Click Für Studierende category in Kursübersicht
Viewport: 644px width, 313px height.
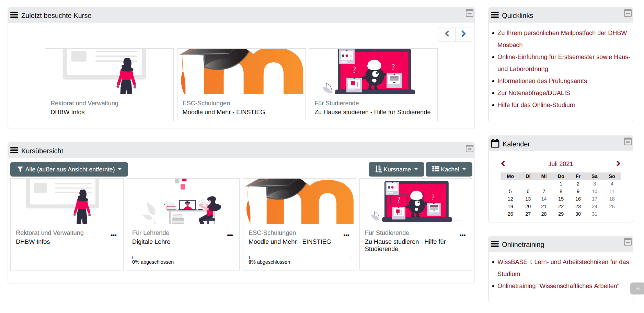[387, 233]
